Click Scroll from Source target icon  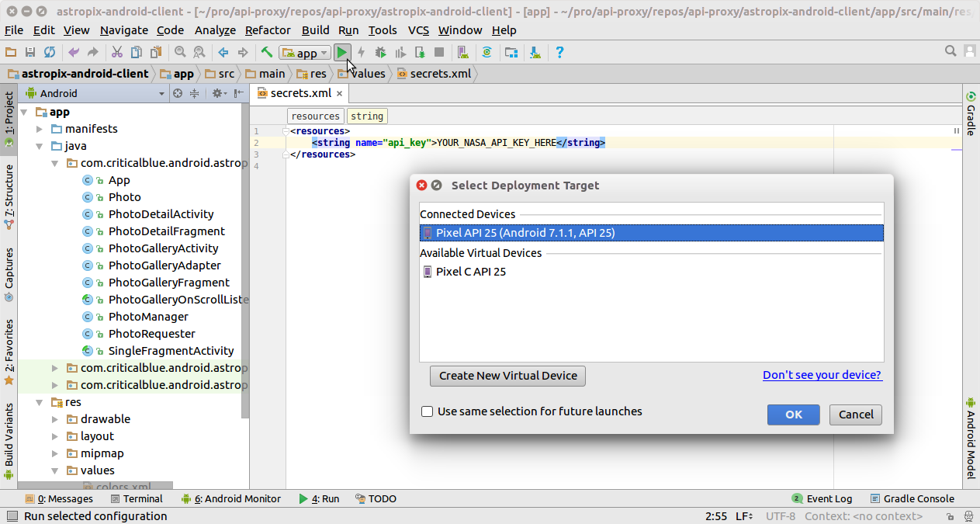point(177,93)
